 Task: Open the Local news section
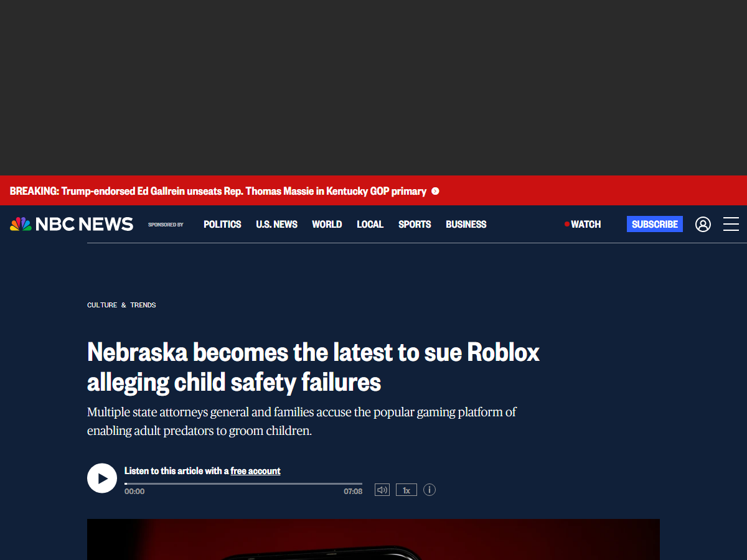click(x=370, y=224)
